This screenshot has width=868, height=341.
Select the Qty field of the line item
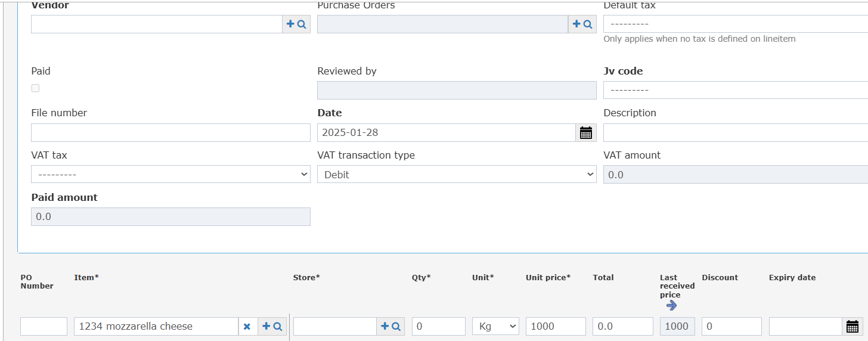[439, 327]
